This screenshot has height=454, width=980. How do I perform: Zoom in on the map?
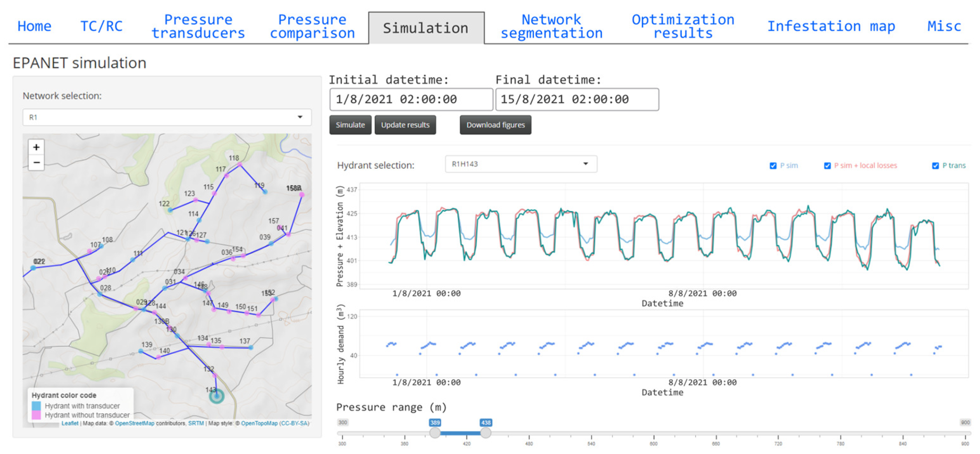click(36, 147)
